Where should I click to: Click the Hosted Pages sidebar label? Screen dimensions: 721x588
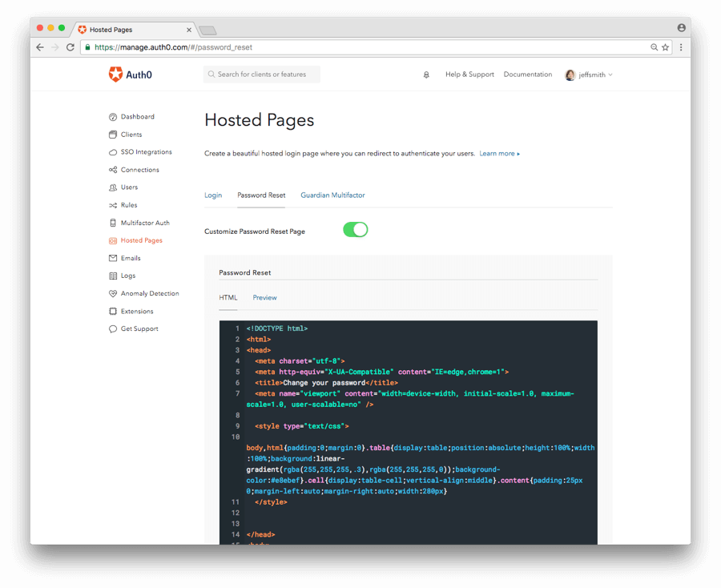point(142,240)
